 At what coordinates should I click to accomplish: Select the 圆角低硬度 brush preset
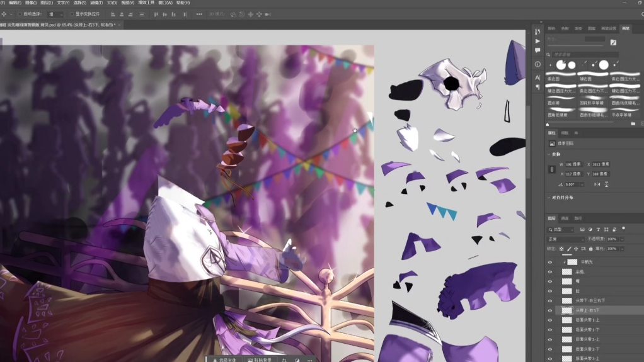[x=560, y=112]
